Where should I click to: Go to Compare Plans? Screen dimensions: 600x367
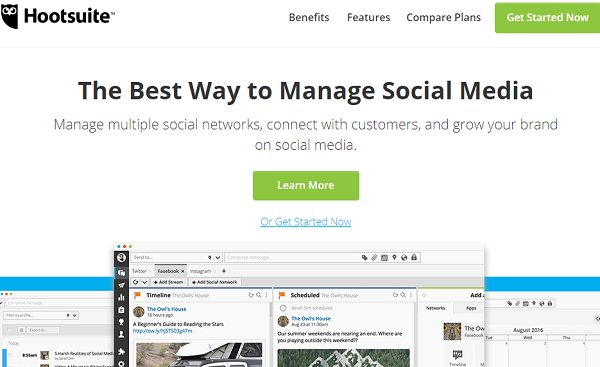coord(443,17)
